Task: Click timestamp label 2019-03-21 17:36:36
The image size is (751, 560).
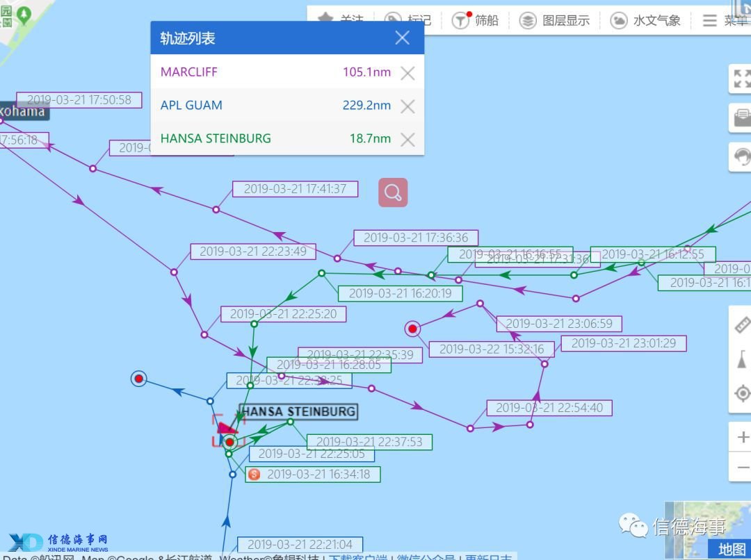Action: point(416,238)
